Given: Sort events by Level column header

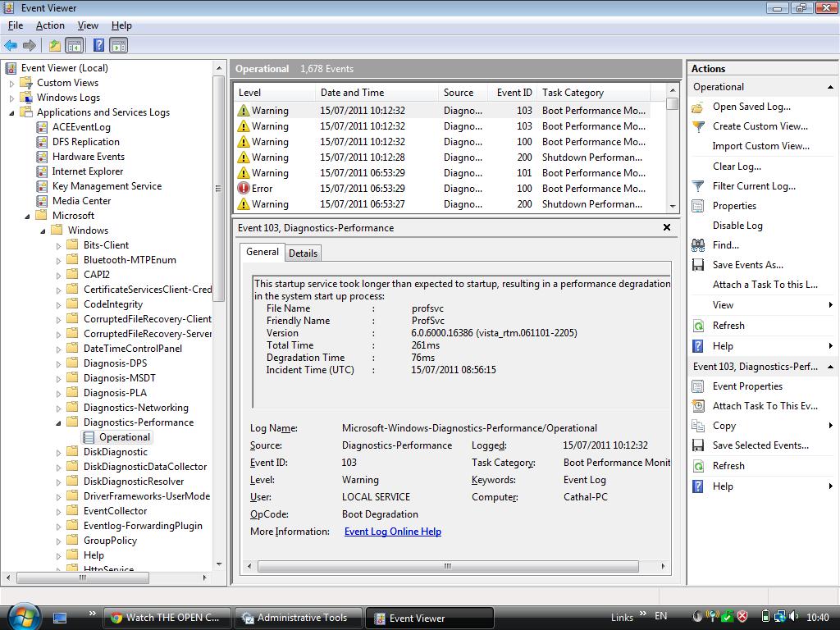Looking at the screenshot, I should [274, 93].
